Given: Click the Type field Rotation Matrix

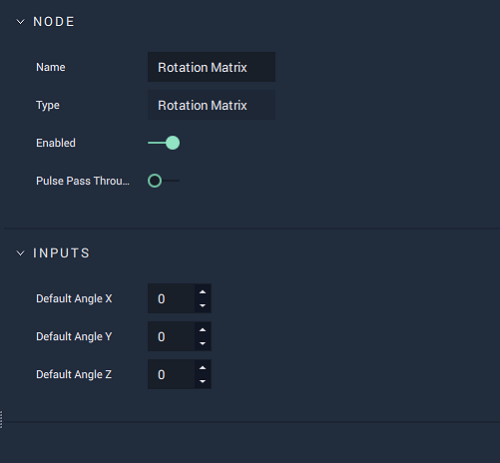Looking at the screenshot, I should tap(211, 105).
